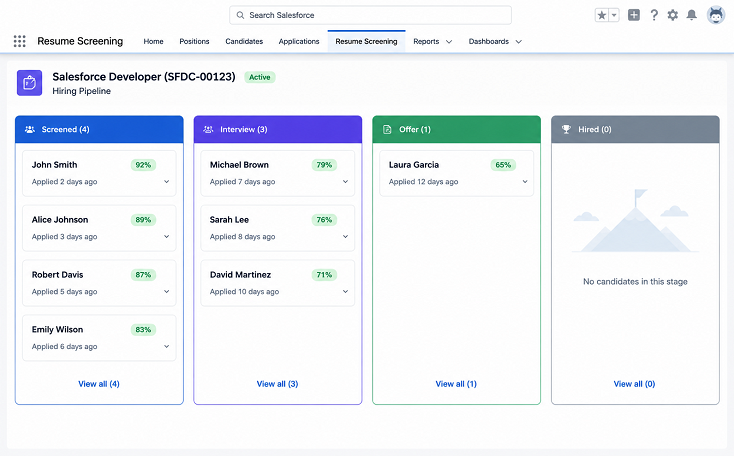Click the Offer (1) column header

coord(456,129)
